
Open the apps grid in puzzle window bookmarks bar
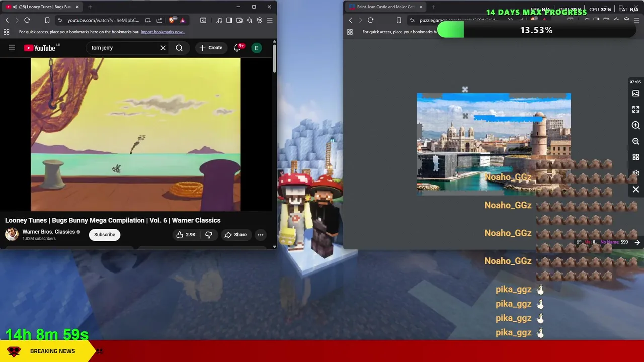coord(350,32)
